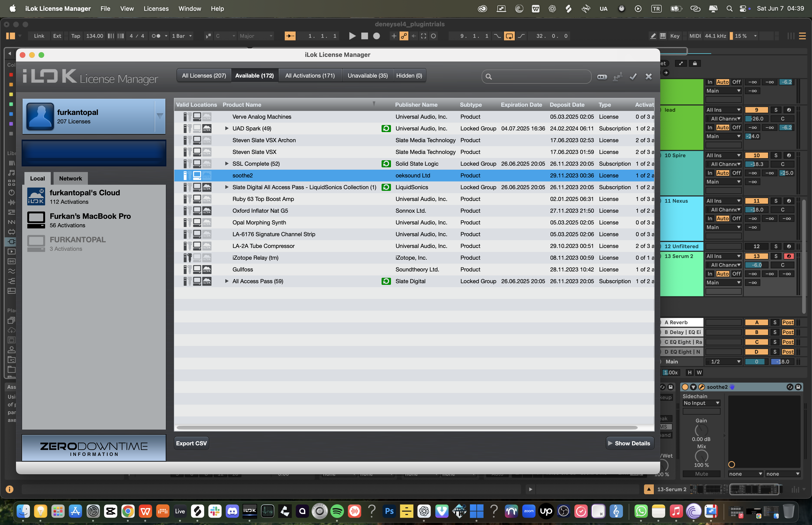Image resolution: width=812 pixels, height=525 pixels.
Task: Click the activate checkmark icon in iLok toolbar
Action: [633, 77]
